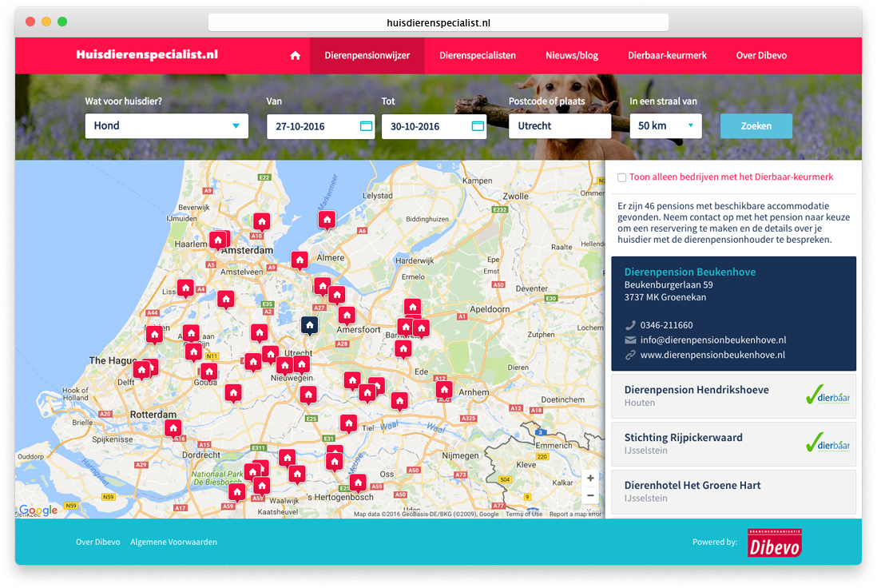Click the 3737 MK Groenekan text

(665, 297)
